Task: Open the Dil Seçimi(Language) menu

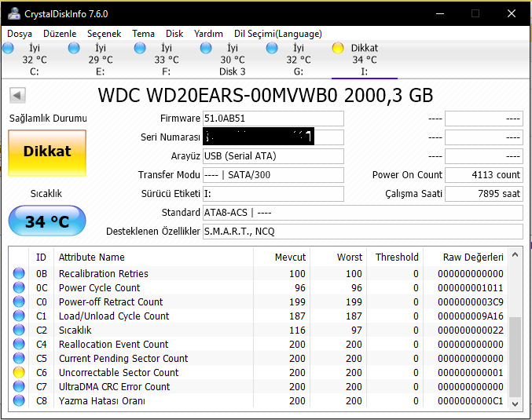Action: coord(278,34)
